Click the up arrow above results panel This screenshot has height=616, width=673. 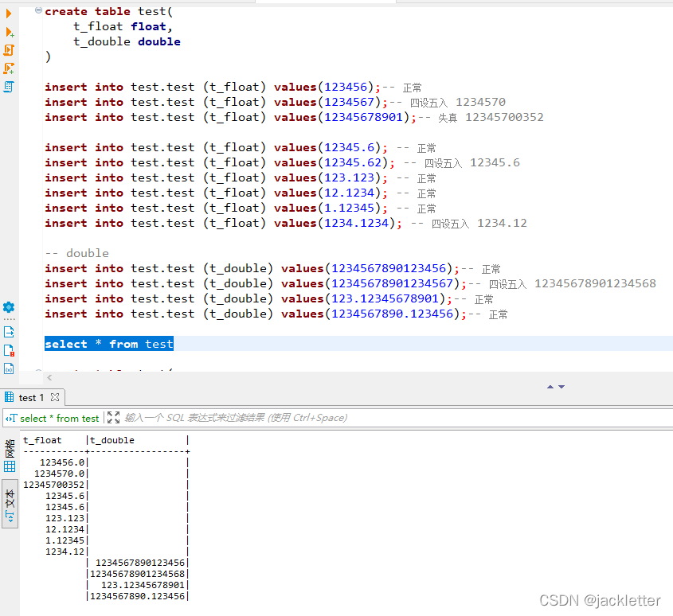(550, 387)
